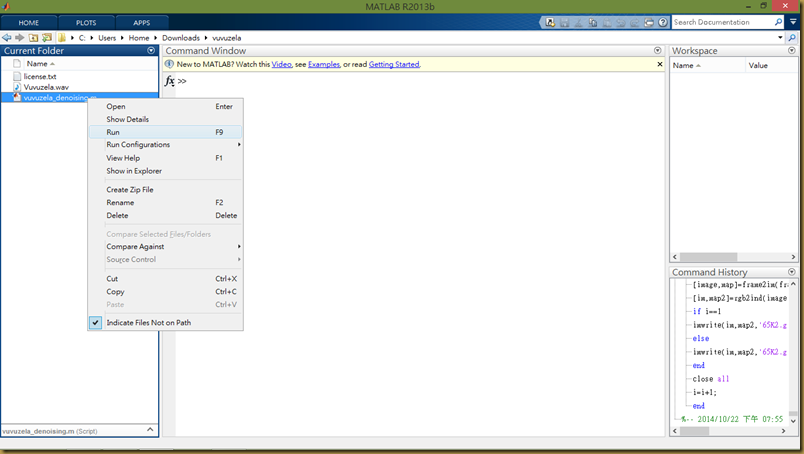Click info icon on getting started banner
This screenshot has height=454, width=804.
(x=169, y=64)
